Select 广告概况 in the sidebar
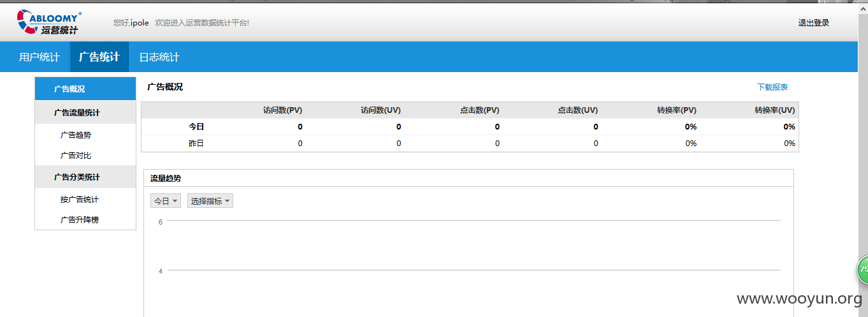 [x=85, y=89]
